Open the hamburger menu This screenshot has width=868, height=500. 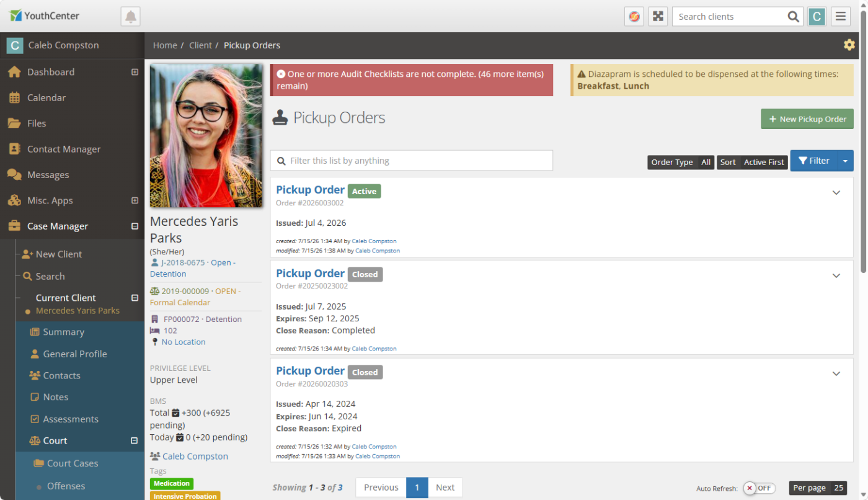(x=841, y=17)
